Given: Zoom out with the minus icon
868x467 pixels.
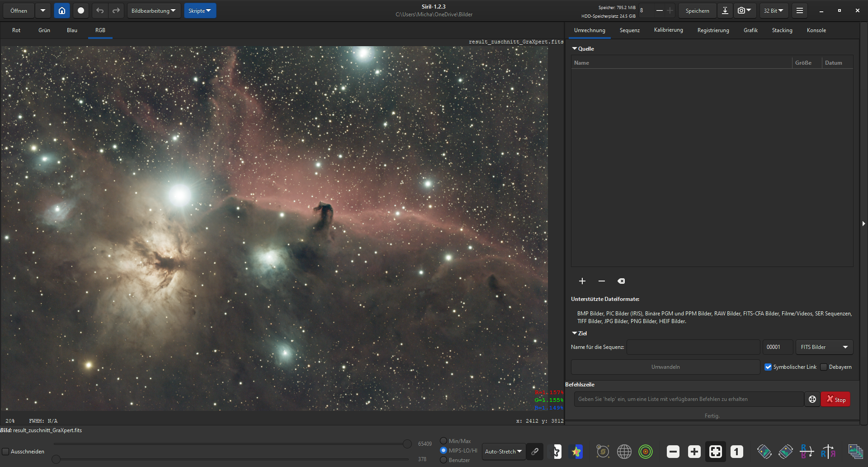Looking at the screenshot, I should [x=673, y=452].
